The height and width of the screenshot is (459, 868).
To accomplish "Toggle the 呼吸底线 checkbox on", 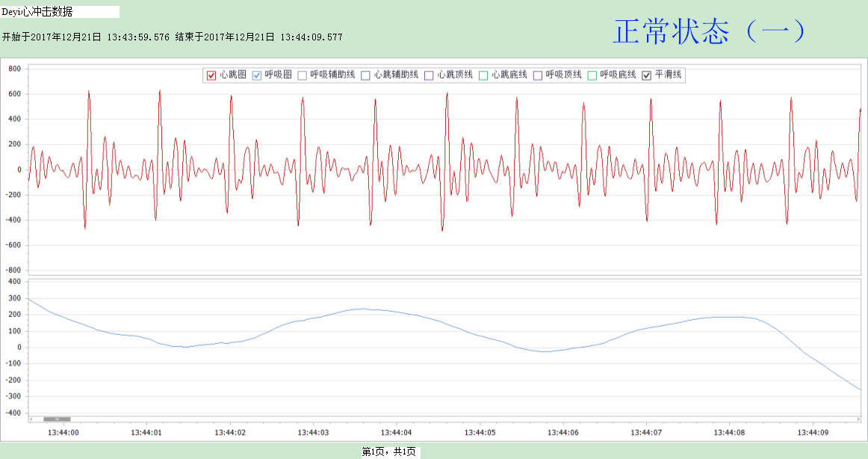I will pyautogui.click(x=592, y=75).
